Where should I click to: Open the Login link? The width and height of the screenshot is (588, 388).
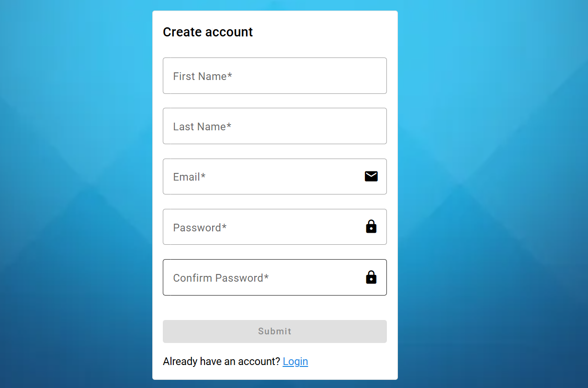[295, 361]
